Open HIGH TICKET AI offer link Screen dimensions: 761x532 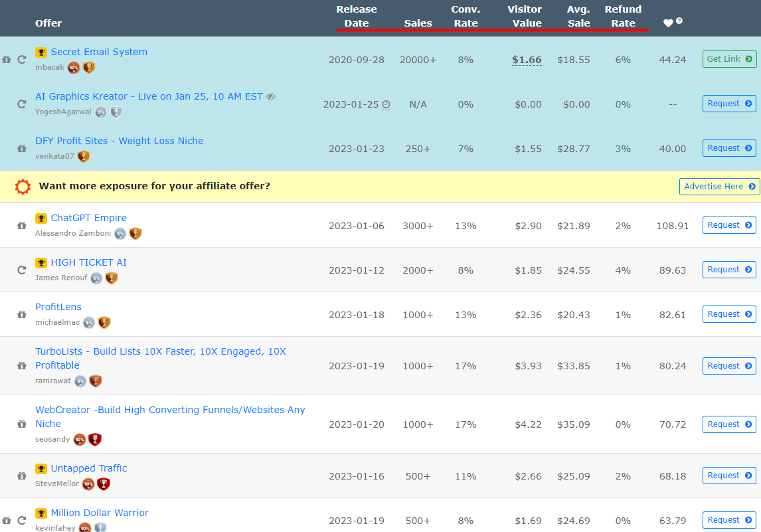pos(89,262)
